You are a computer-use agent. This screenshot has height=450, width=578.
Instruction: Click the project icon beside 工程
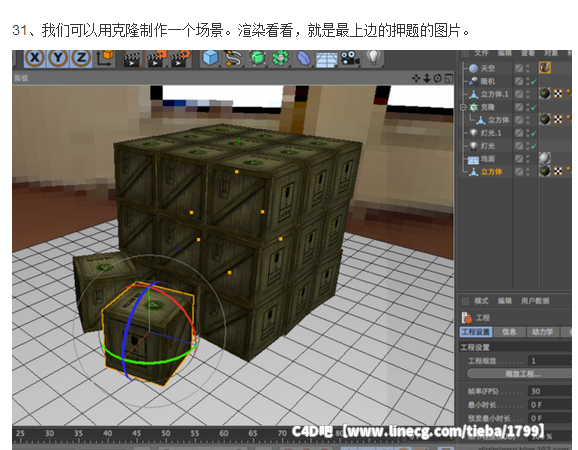click(x=466, y=318)
